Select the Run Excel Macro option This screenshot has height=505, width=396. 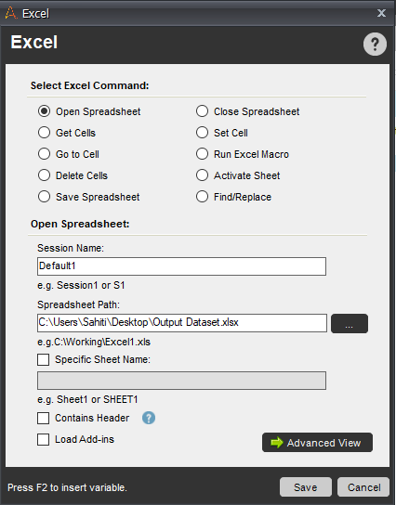pos(202,154)
